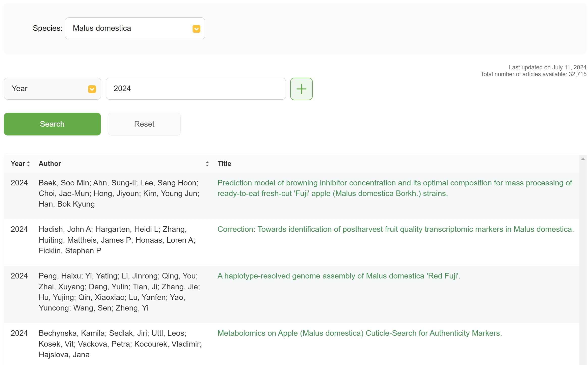Click the 2024 year input field
The image size is (588, 365).
(196, 89)
